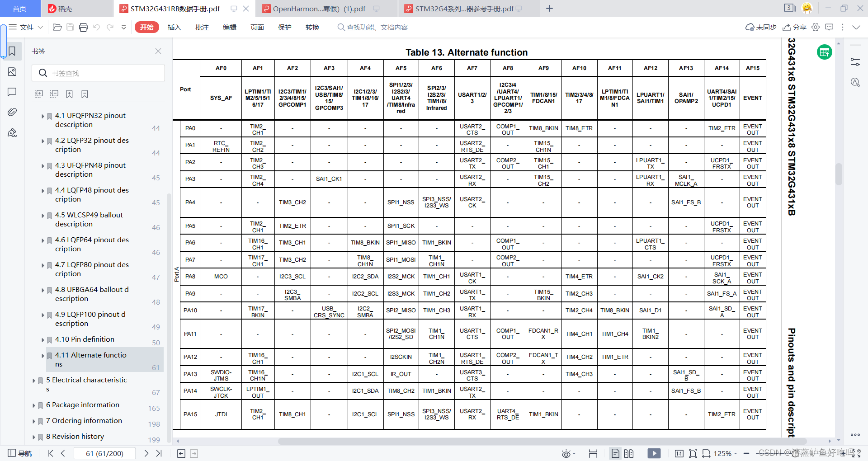The height and width of the screenshot is (461, 868).
Task: Click the 未同步 sync button
Action: pyautogui.click(x=761, y=27)
